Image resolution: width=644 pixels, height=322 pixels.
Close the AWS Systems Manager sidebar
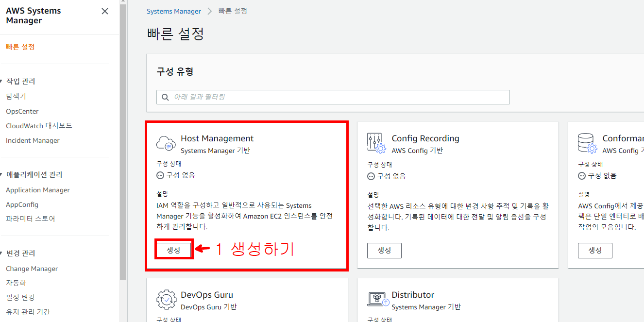tap(105, 11)
